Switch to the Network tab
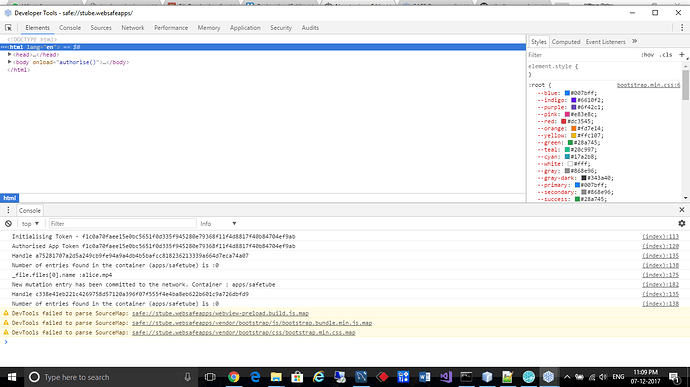This screenshot has height=387, width=690. point(132,28)
